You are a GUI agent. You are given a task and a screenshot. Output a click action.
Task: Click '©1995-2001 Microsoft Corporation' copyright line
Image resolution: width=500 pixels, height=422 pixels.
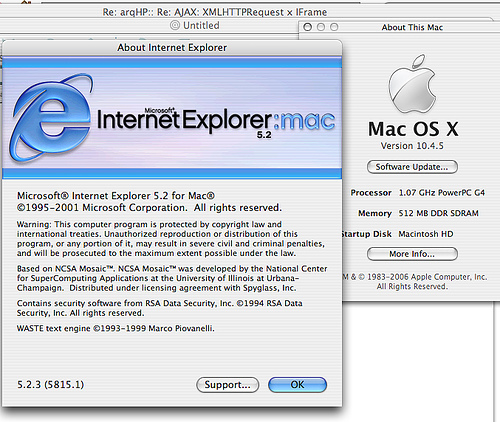point(149,208)
